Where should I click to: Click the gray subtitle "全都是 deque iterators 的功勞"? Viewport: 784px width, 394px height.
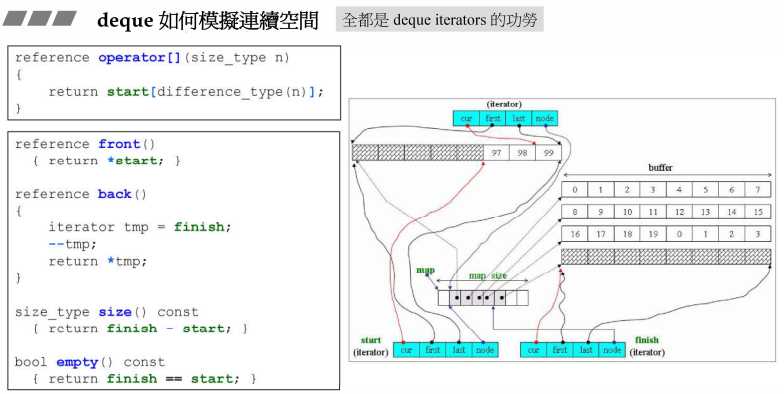(x=440, y=20)
